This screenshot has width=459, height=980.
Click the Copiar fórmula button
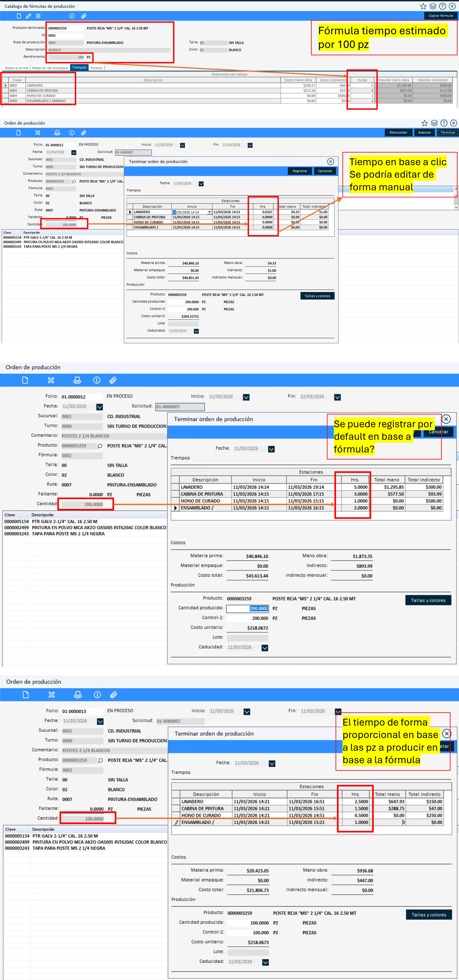point(440,16)
